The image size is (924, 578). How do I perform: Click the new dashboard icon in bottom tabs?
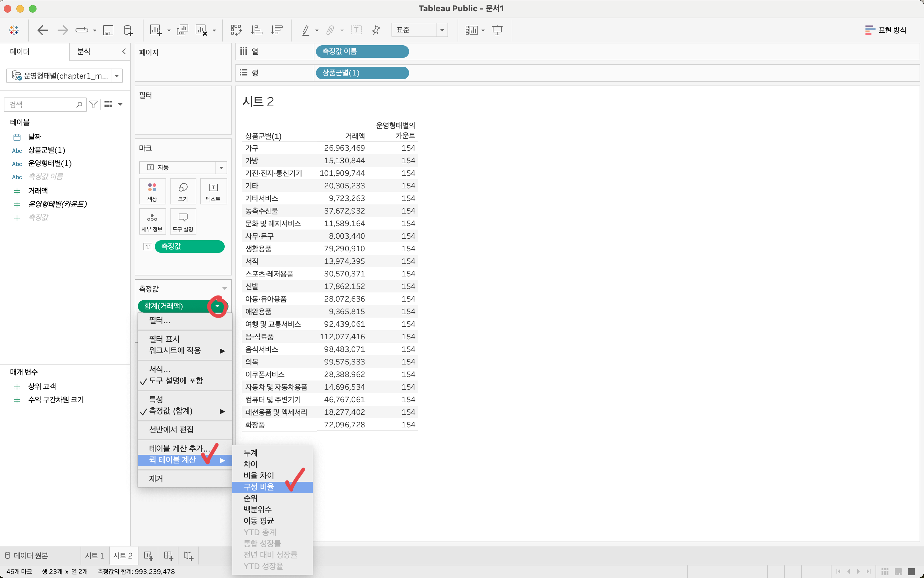168,555
